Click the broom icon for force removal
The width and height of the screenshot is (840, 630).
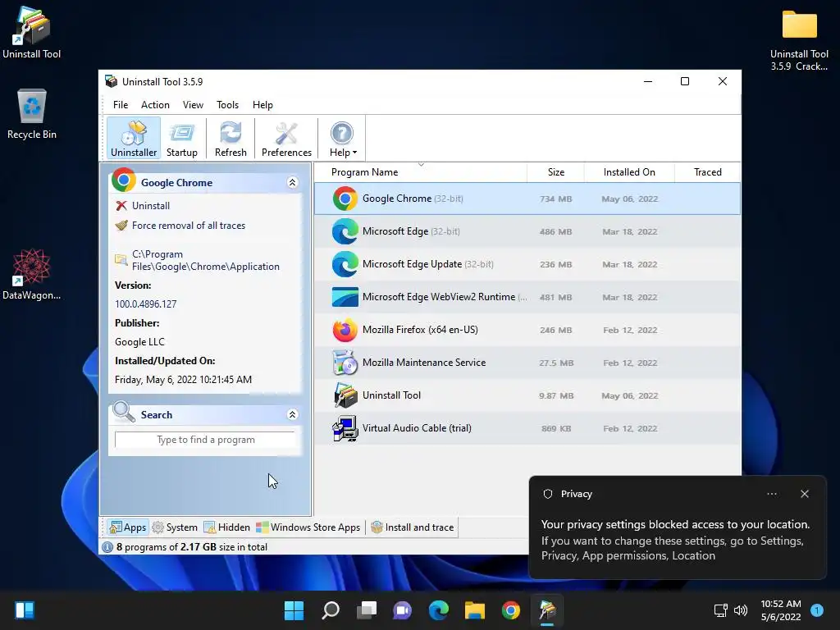tap(121, 225)
